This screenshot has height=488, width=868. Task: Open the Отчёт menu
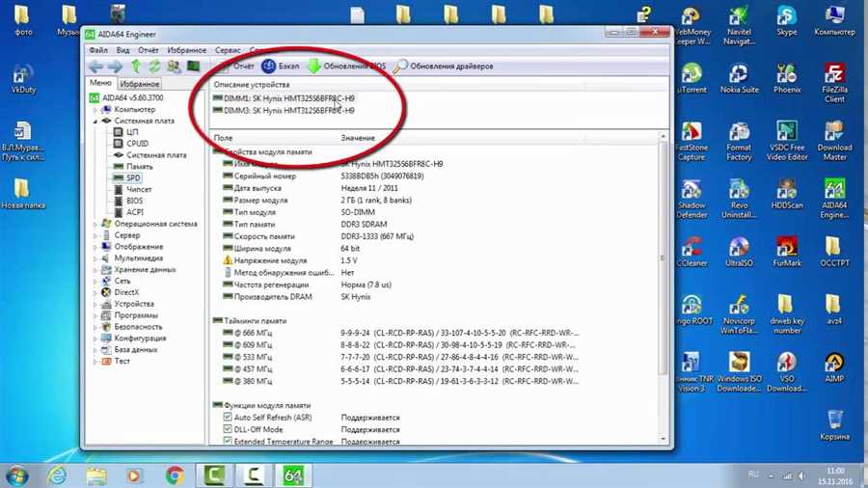point(149,50)
